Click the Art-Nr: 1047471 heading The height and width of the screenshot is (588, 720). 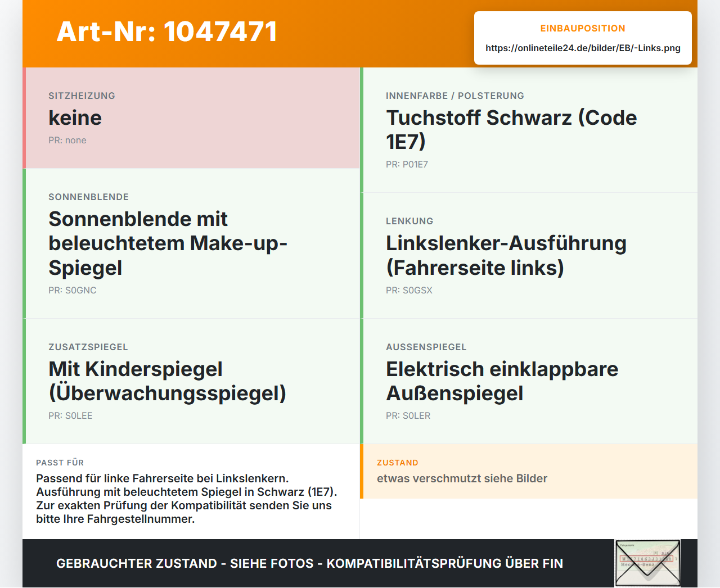click(167, 31)
